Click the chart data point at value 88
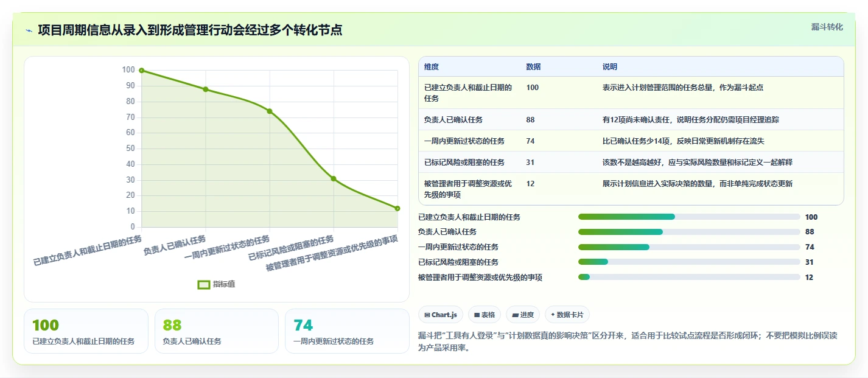Image resolution: width=868 pixels, height=378 pixels. click(206, 89)
